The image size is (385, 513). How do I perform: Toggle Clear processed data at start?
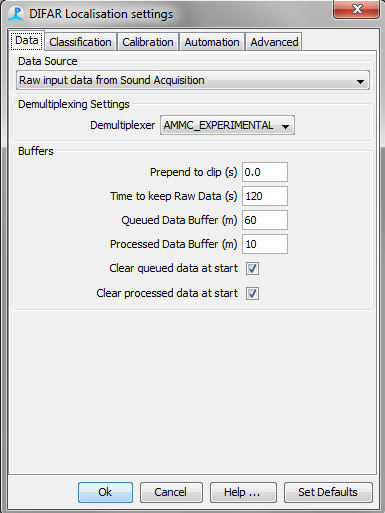coord(252,293)
